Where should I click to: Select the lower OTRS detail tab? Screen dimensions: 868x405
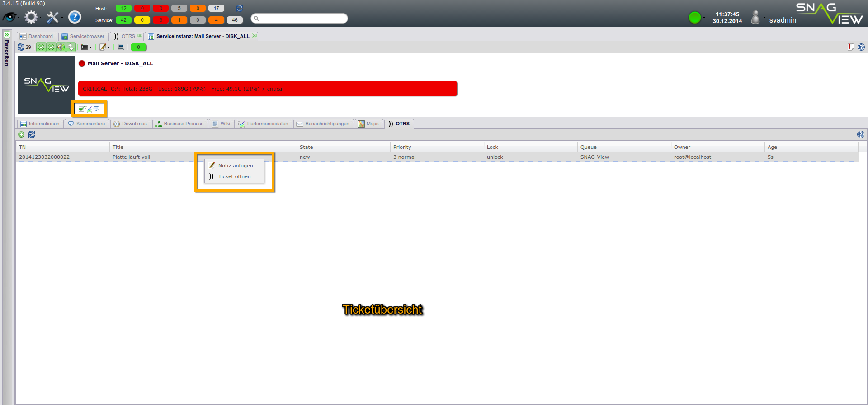click(399, 124)
